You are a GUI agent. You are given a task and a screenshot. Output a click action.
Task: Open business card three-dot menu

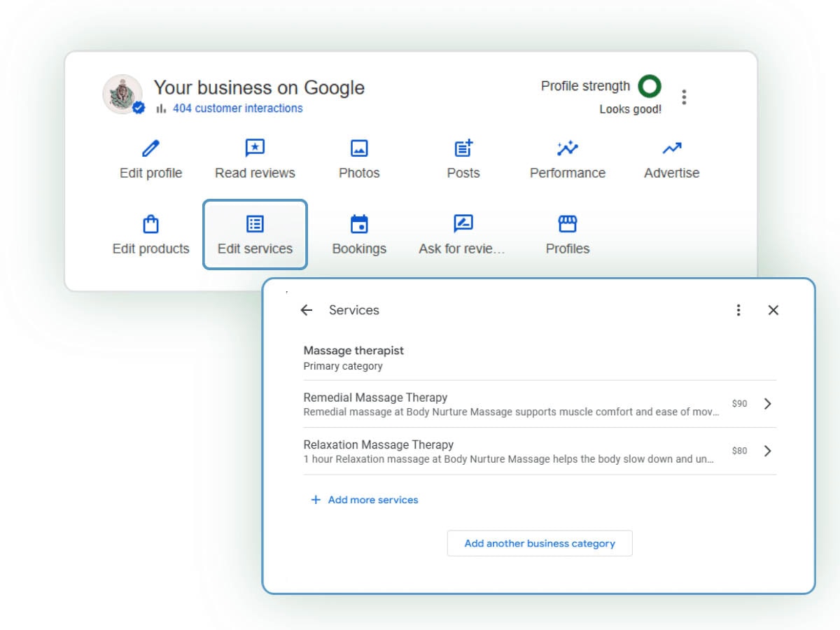684,97
